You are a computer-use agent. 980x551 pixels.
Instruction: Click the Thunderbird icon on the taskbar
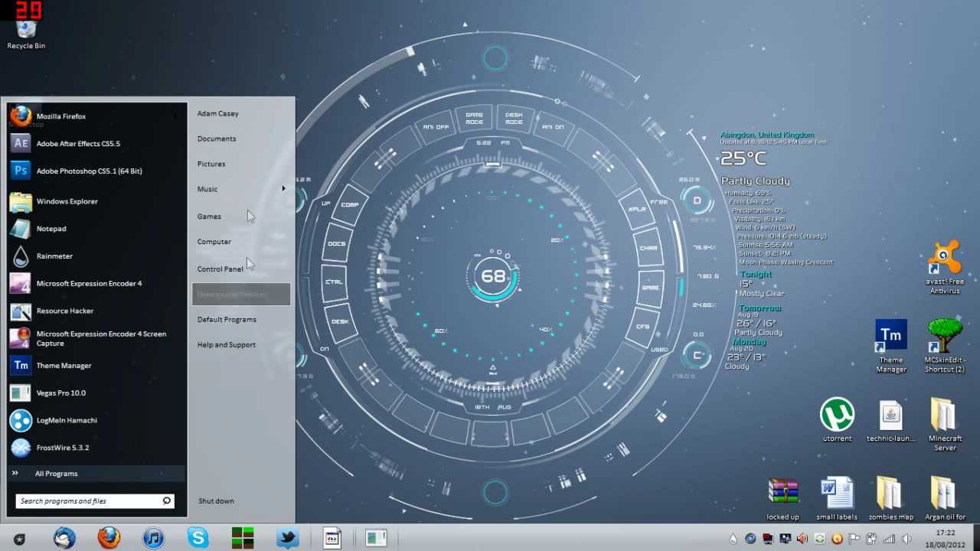click(x=64, y=538)
